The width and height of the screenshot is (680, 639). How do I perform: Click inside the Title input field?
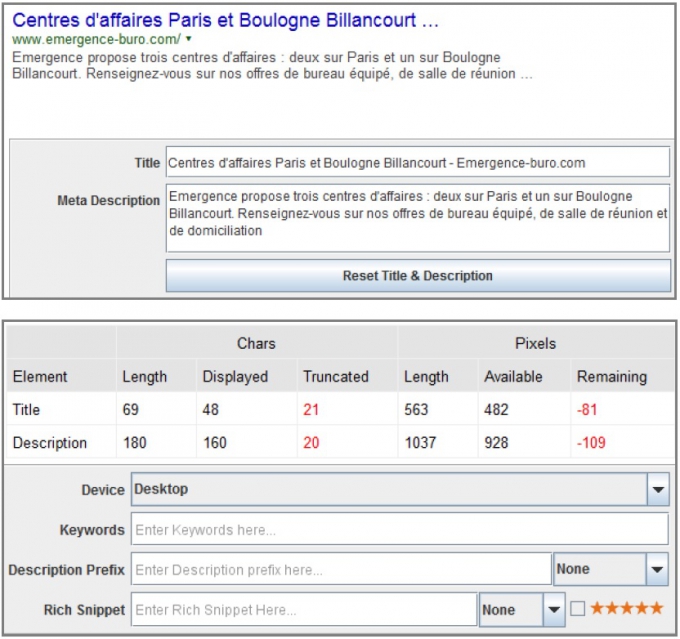coord(418,162)
